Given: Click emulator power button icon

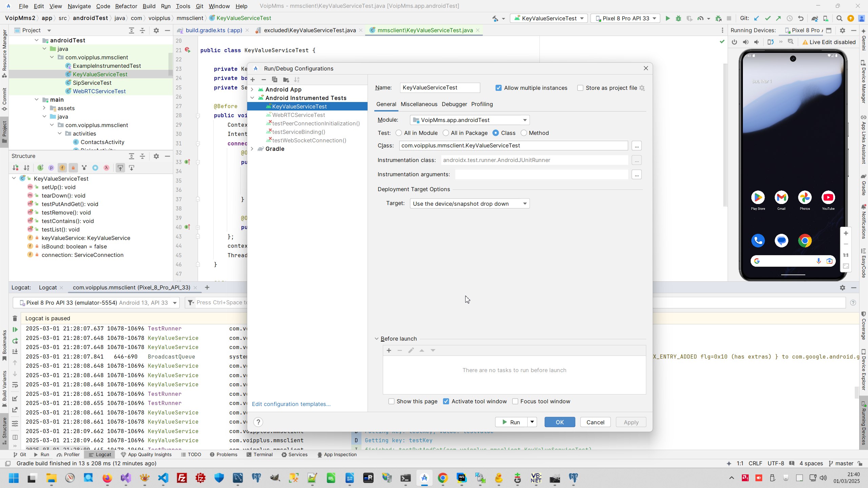Looking at the screenshot, I should click(734, 42).
